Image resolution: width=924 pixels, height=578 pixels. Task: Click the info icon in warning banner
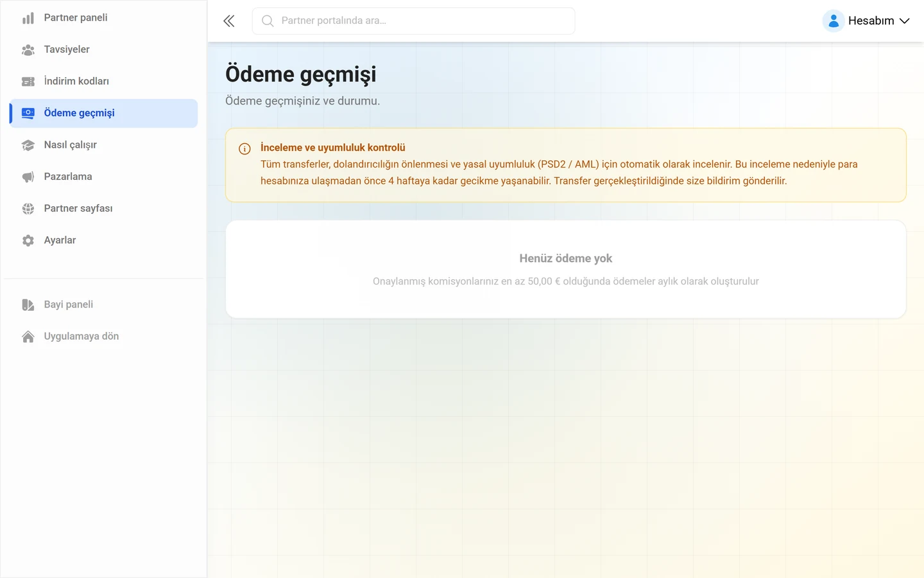pos(244,149)
